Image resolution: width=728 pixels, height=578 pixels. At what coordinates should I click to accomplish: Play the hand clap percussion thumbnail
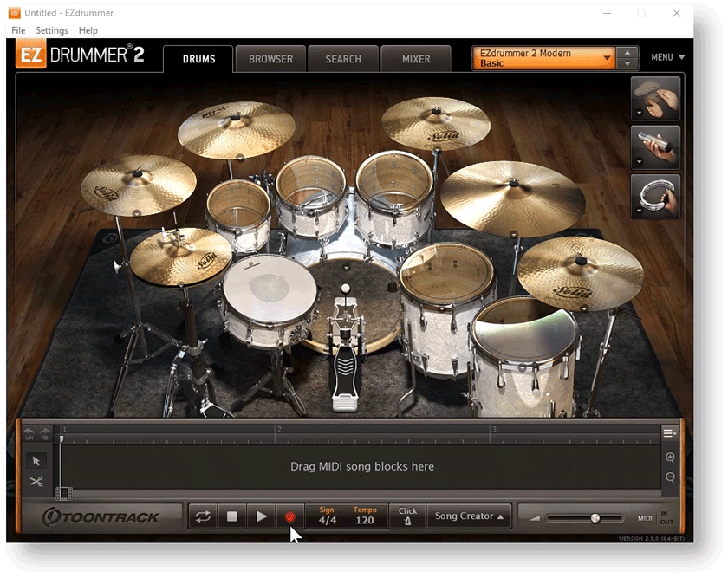click(x=655, y=98)
